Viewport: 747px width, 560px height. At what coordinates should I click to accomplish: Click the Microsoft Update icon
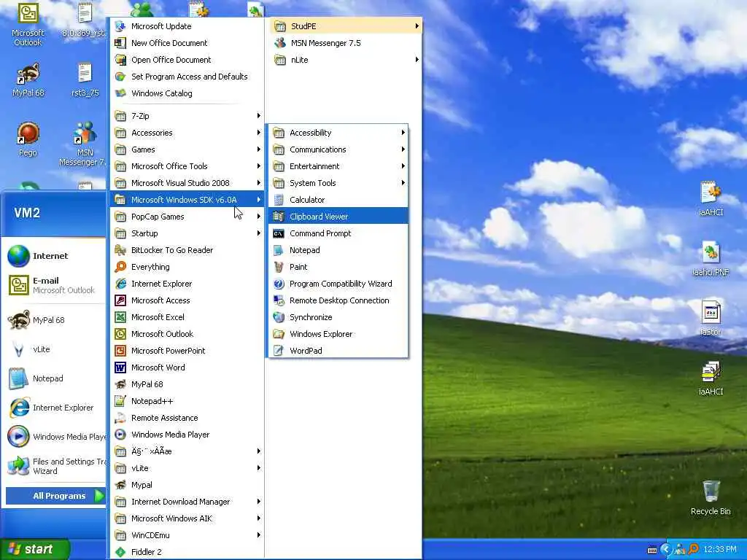[x=120, y=26]
